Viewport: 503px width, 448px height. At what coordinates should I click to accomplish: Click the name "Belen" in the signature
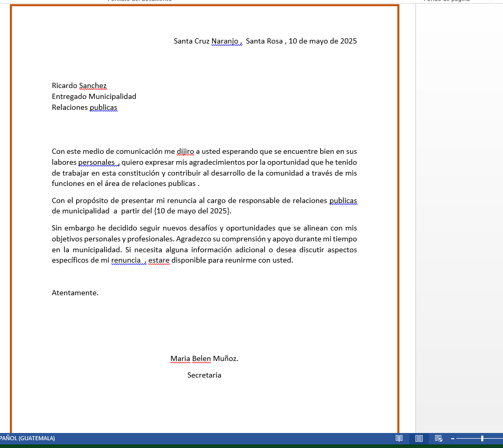tap(202, 358)
